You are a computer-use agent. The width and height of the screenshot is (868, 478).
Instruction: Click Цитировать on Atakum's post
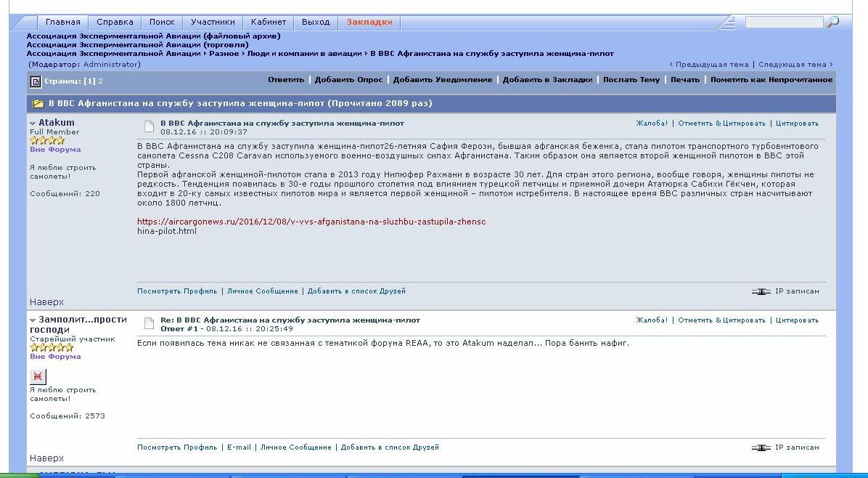pyautogui.click(x=796, y=123)
